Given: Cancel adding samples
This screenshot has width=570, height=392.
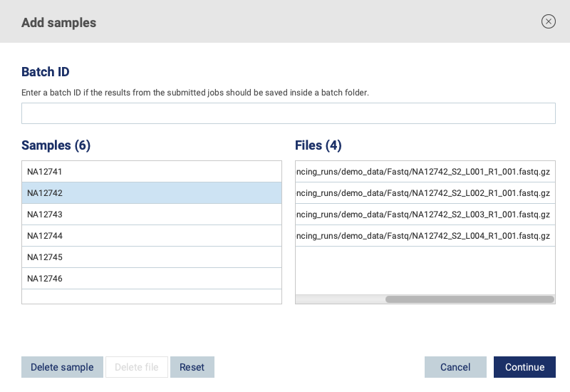Looking at the screenshot, I should (455, 367).
